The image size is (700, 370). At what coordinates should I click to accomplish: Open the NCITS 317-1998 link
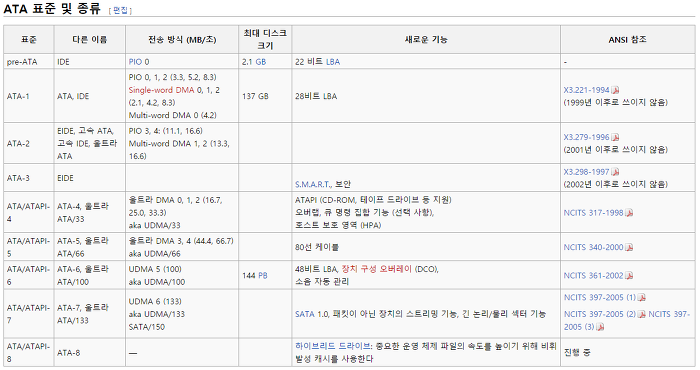tap(593, 213)
